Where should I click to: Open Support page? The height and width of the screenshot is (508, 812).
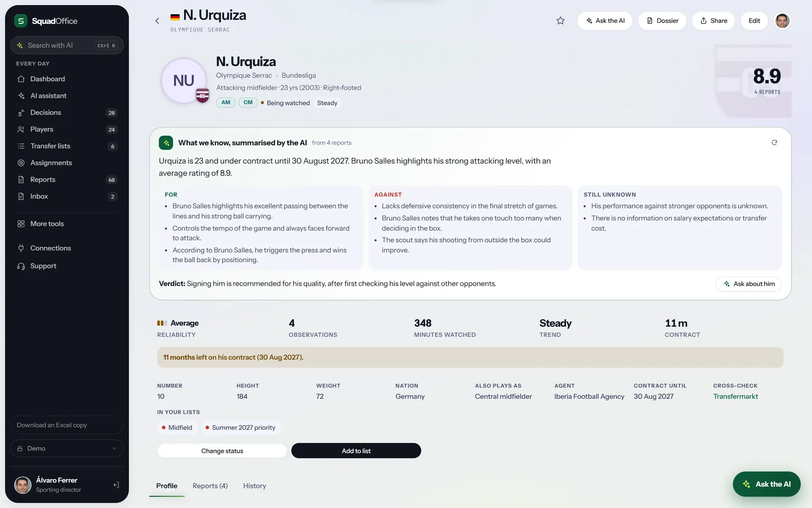pos(67,266)
